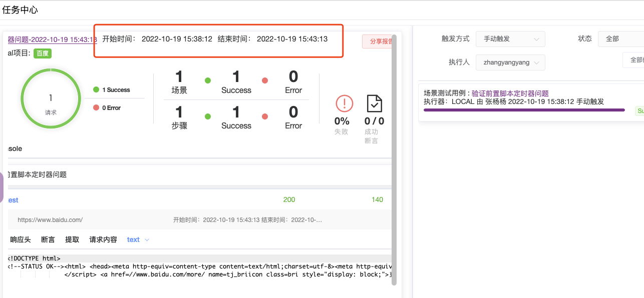Switch to the 断言 tab
Viewport: 644px width, 298px height.
click(48, 239)
